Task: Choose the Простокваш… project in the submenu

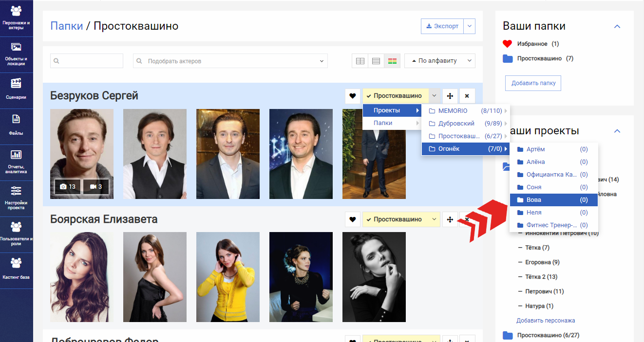Action: (466, 136)
